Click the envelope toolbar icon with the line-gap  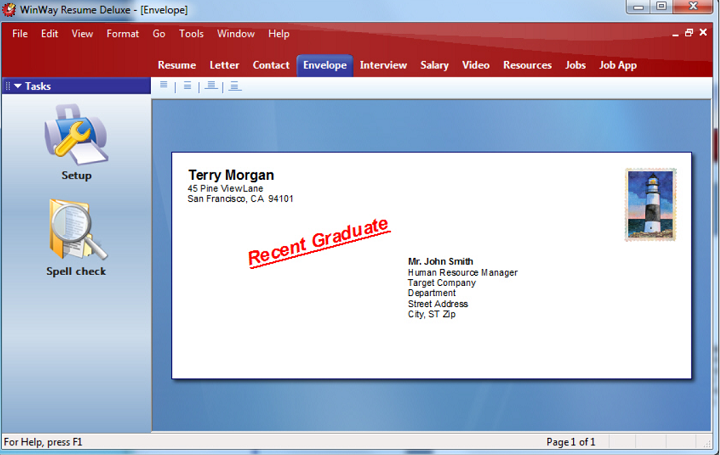tap(187, 86)
